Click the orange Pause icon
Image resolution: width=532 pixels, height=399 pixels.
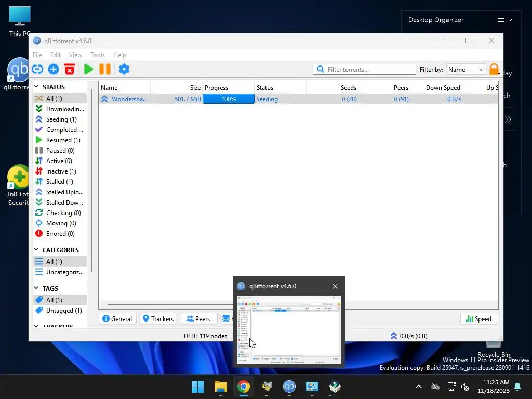tap(105, 69)
